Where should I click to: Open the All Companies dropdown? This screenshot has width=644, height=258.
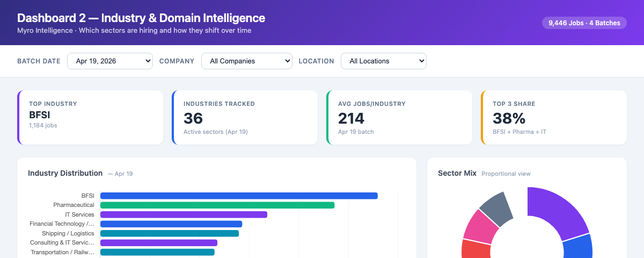[x=247, y=61]
